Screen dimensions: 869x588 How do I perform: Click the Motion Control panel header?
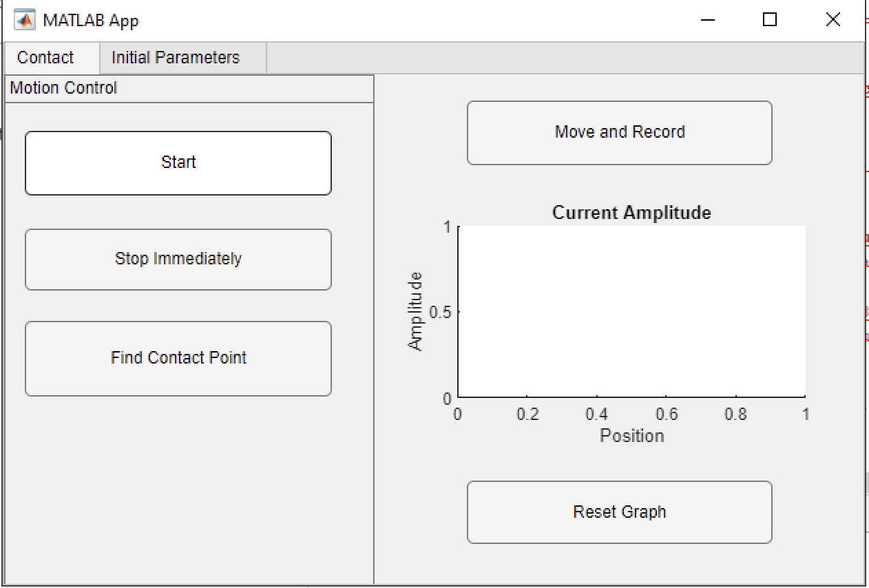tap(63, 88)
